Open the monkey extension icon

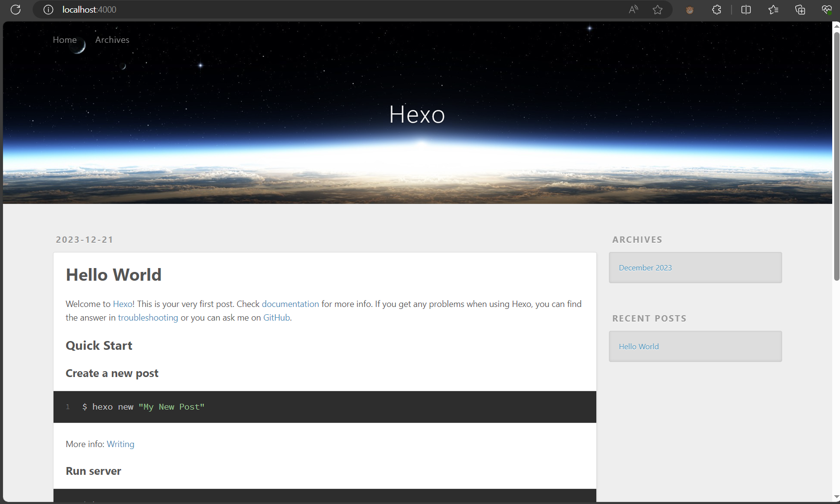(x=690, y=10)
